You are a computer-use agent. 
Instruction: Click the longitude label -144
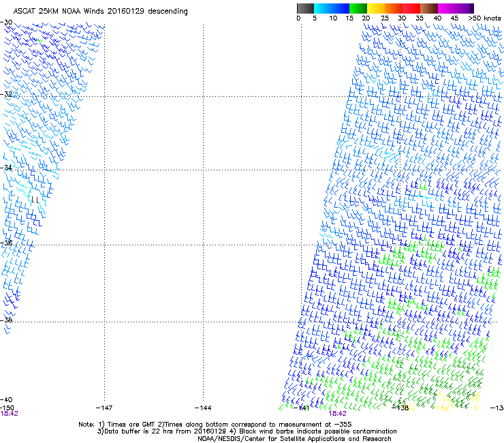click(203, 408)
